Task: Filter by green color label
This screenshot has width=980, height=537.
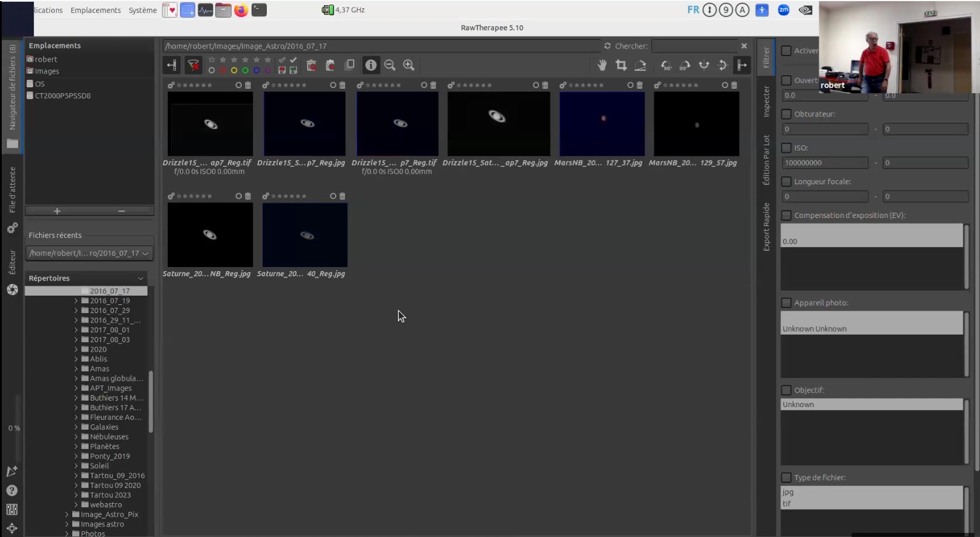Action: pos(245,71)
